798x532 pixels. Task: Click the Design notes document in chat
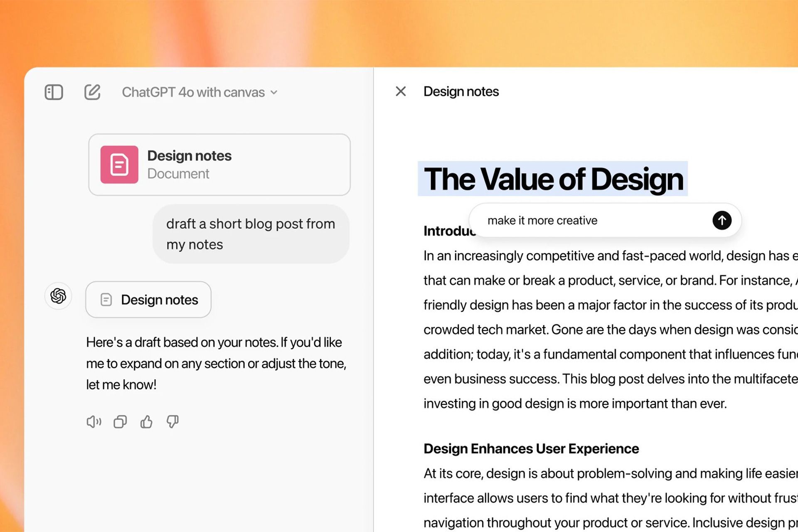coord(219,164)
